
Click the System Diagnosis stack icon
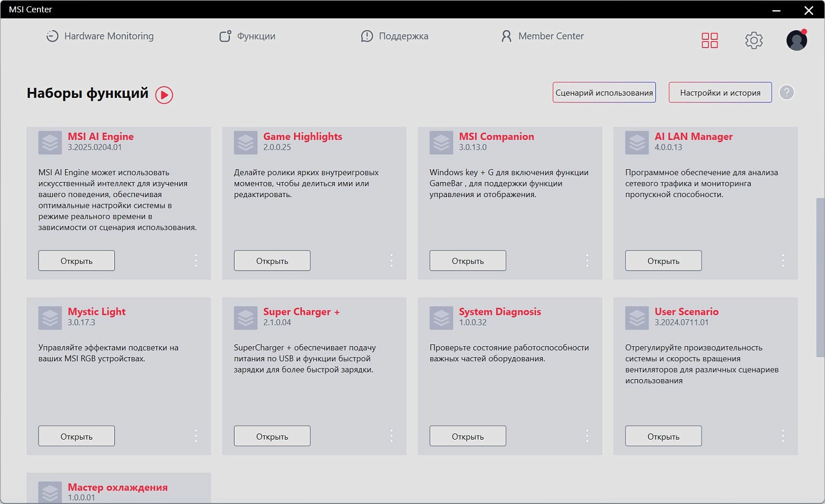click(441, 318)
